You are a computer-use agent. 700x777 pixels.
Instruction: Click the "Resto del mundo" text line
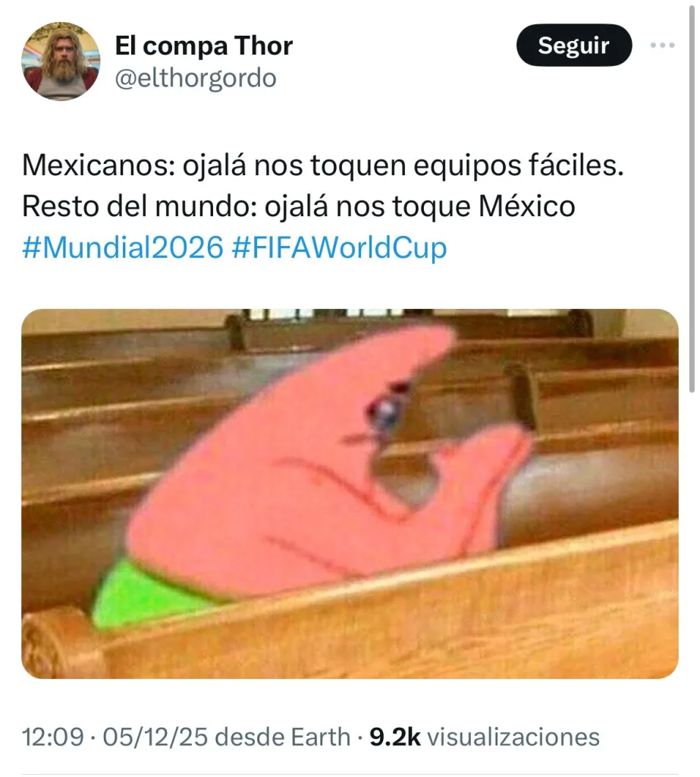[x=299, y=206]
